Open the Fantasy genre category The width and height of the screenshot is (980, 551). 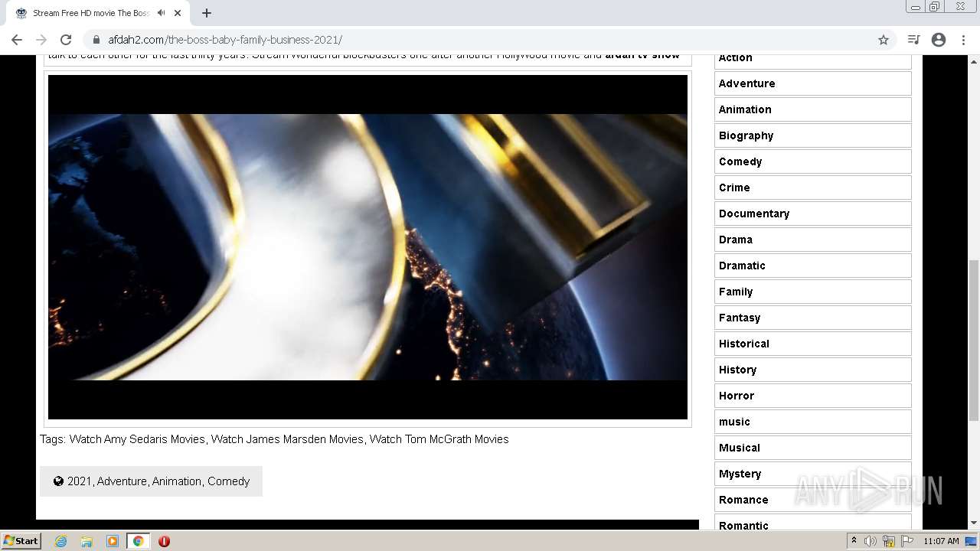813,318
